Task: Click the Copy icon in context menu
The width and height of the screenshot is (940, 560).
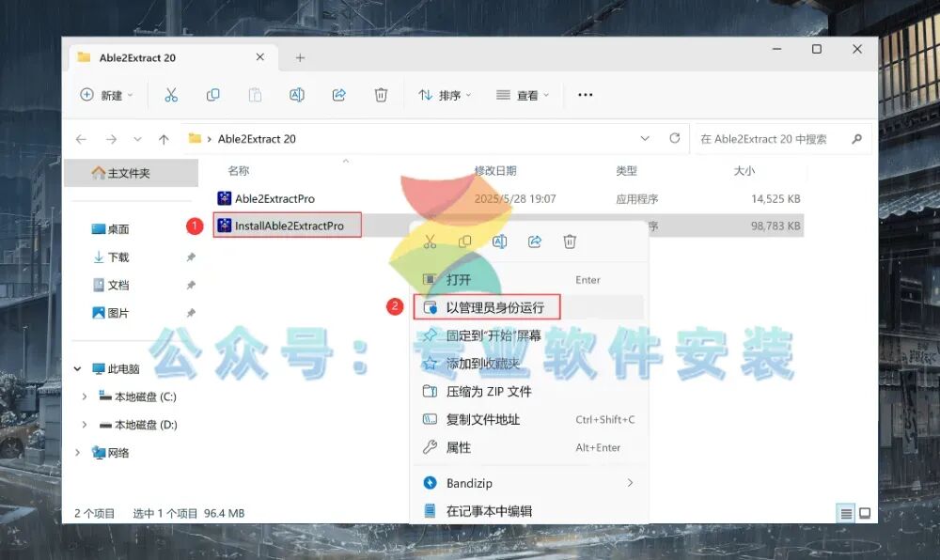Action: point(464,241)
